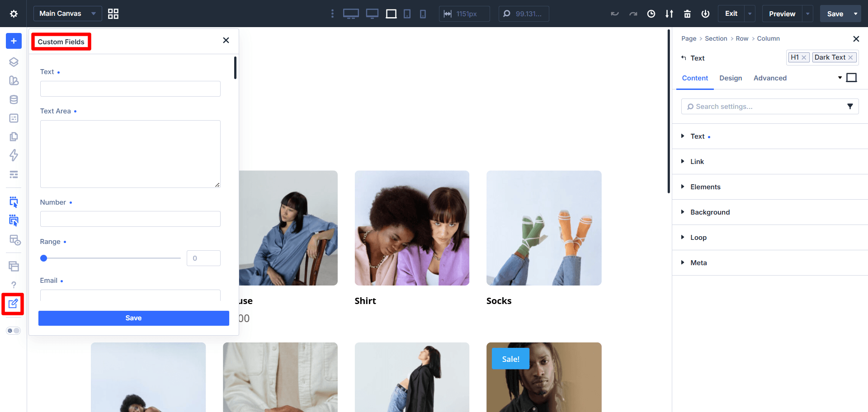Select the tablet portrait viewport icon

(407, 14)
